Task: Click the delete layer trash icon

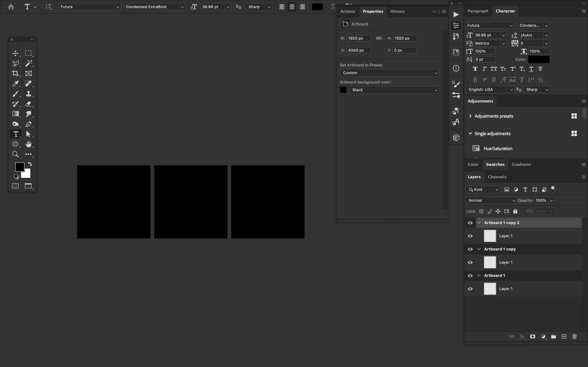Action: pos(574,336)
